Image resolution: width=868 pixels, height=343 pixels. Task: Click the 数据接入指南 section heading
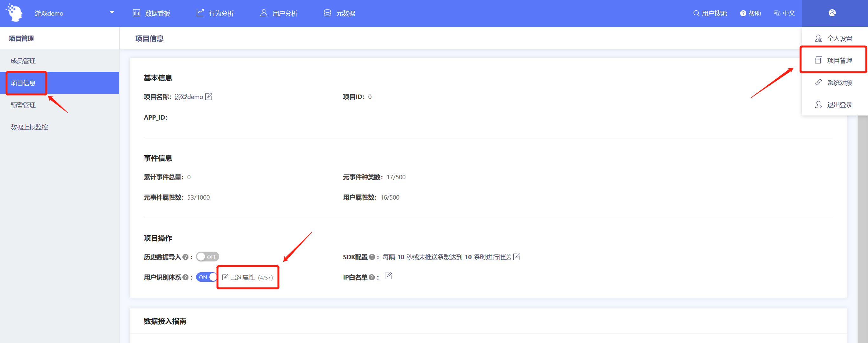(x=165, y=321)
